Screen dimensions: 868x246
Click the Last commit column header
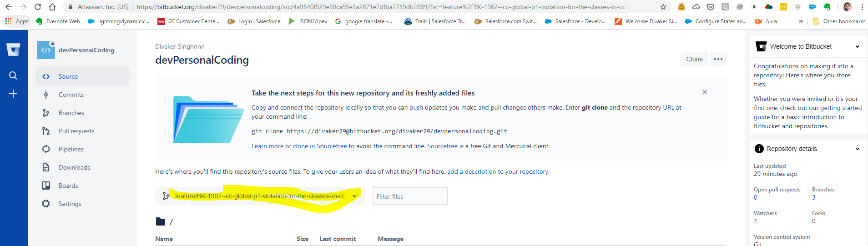pyautogui.click(x=338, y=239)
